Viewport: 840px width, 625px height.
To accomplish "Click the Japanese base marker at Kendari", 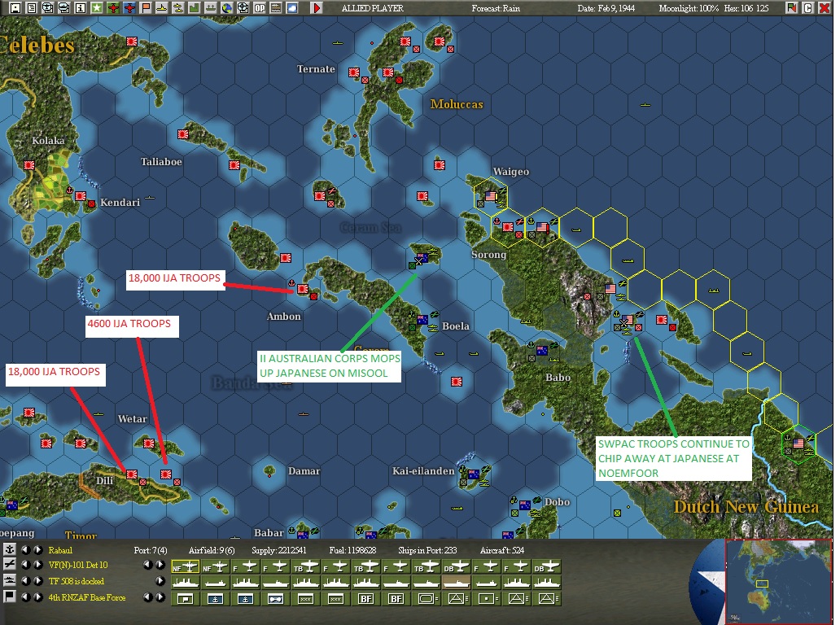I will click(x=81, y=196).
